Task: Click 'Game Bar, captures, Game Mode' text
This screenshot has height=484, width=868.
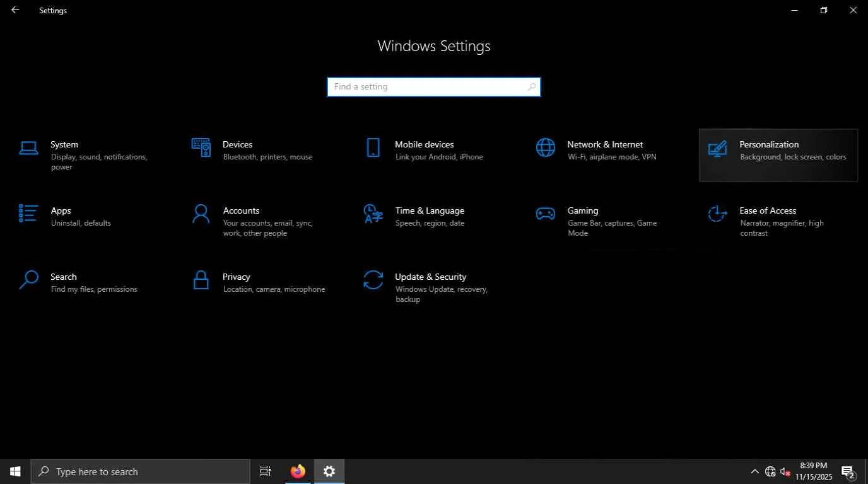Action: tap(612, 228)
